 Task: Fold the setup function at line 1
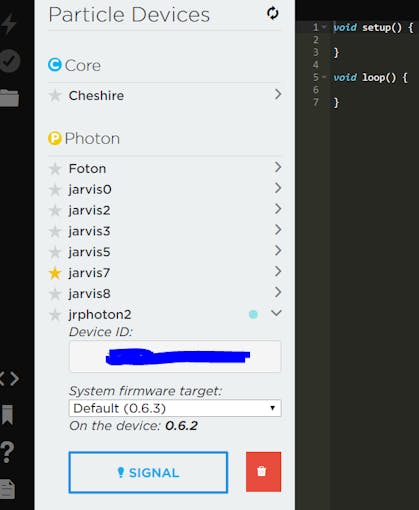(x=324, y=27)
